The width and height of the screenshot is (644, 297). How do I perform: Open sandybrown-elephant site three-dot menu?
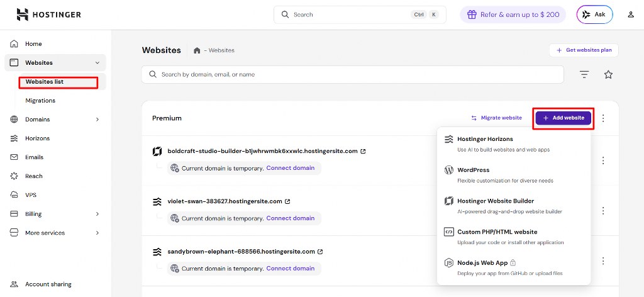603,261
